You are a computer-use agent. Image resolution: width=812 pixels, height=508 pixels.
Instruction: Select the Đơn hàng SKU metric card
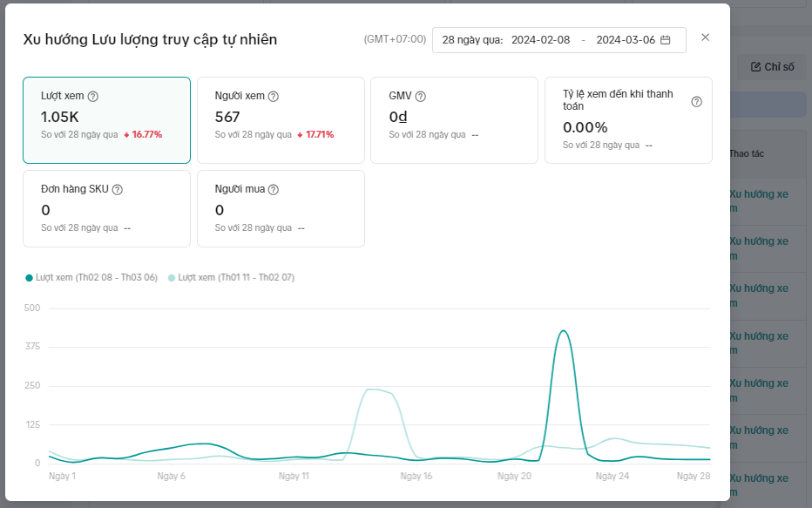pyautogui.click(x=106, y=209)
